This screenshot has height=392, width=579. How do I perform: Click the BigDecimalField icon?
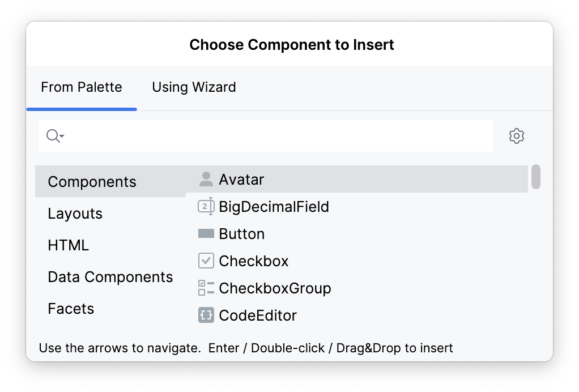[x=206, y=207]
